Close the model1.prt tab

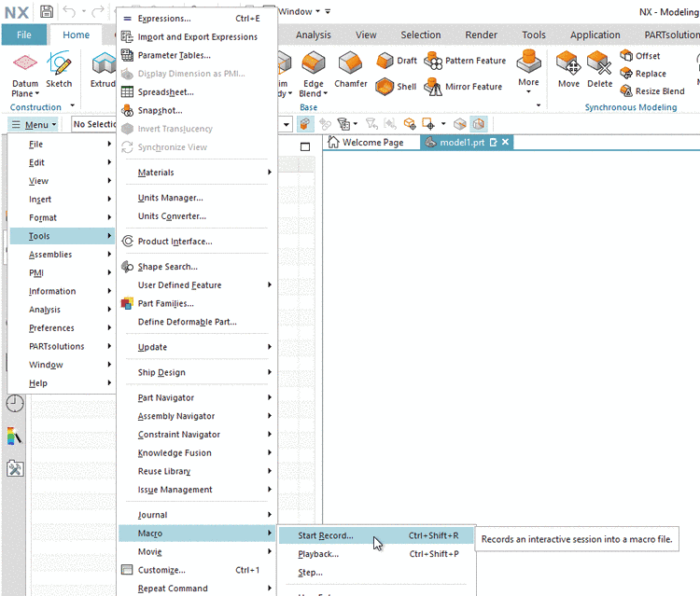(505, 142)
